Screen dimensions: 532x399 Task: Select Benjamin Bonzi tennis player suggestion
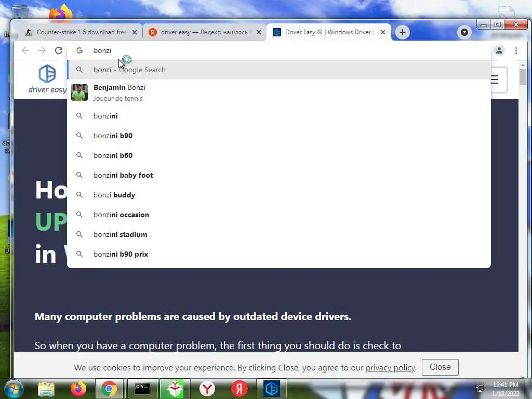[279, 92]
